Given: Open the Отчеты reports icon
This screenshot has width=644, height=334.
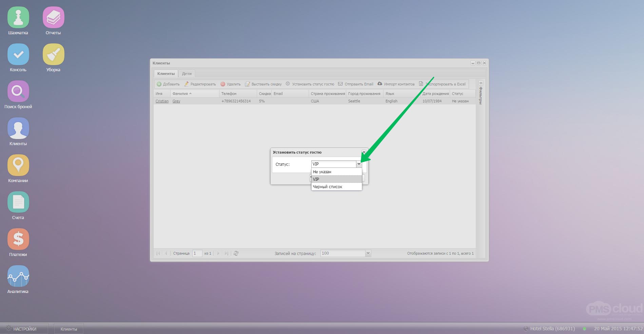Looking at the screenshot, I should coord(53,18).
